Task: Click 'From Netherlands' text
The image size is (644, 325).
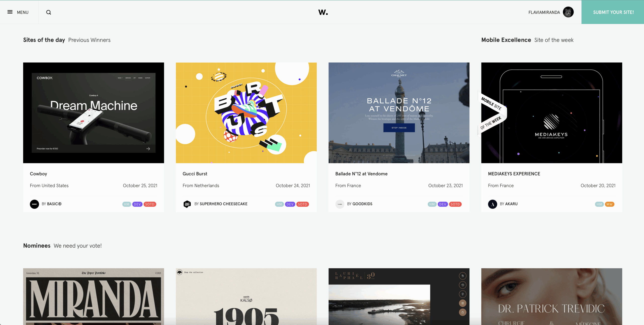Action: pyautogui.click(x=201, y=186)
